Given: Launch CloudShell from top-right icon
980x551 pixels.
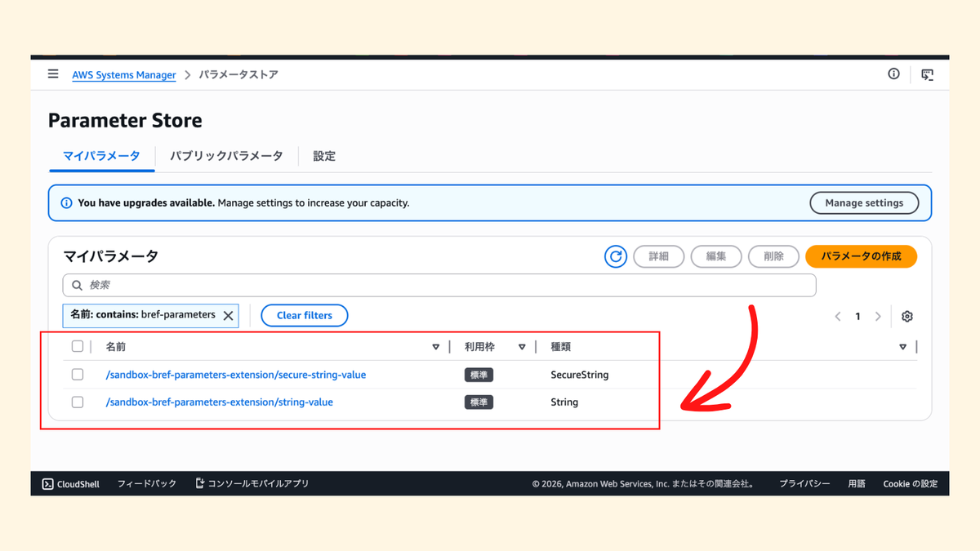Looking at the screenshot, I should click(x=927, y=74).
